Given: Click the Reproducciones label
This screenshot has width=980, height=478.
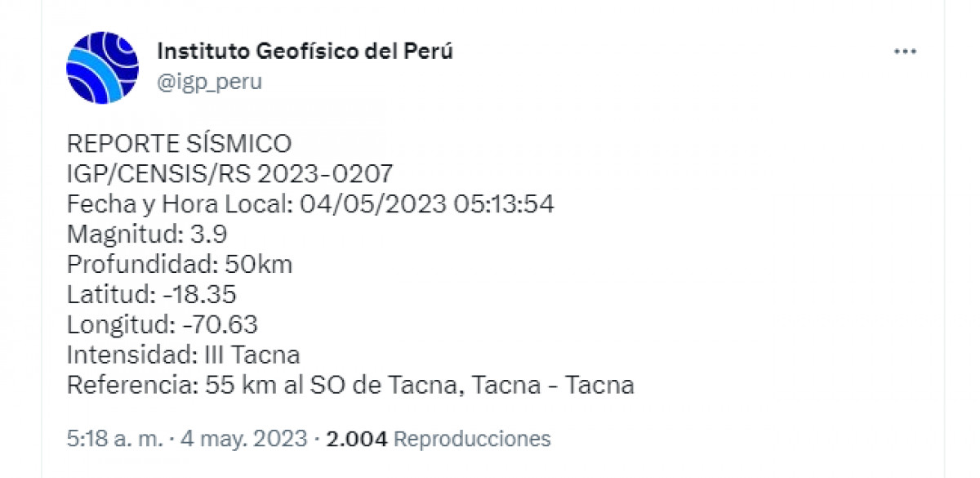Looking at the screenshot, I should [472, 439].
